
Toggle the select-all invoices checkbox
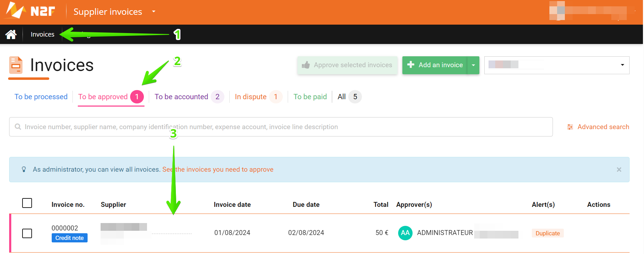[27, 203]
